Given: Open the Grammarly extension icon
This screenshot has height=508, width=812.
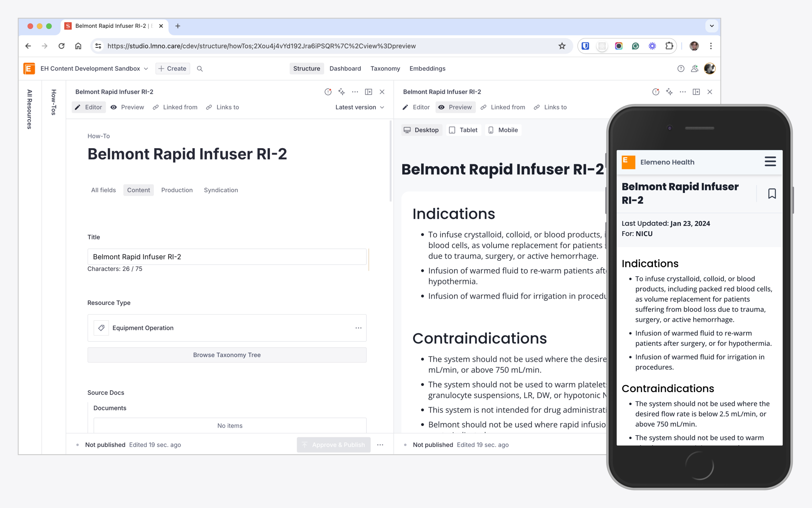Looking at the screenshot, I should [x=635, y=46].
